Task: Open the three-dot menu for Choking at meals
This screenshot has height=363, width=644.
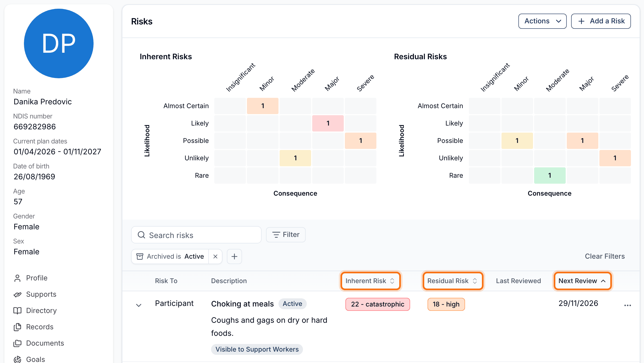Action: pos(628,305)
